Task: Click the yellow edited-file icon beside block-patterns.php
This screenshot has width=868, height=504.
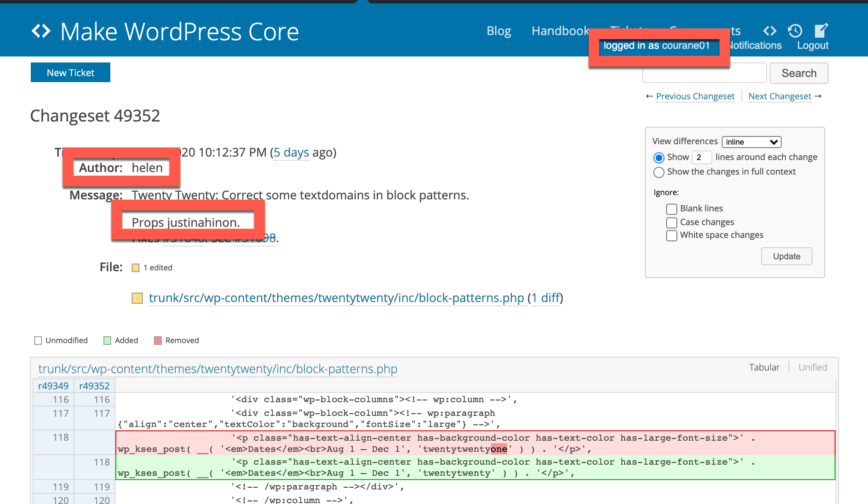Action: [137, 298]
